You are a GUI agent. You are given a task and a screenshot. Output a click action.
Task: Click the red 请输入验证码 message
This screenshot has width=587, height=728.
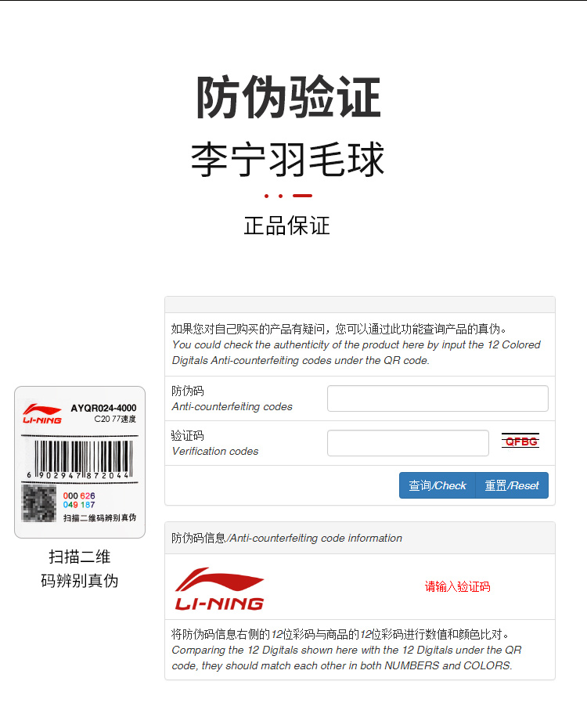[457, 586]
